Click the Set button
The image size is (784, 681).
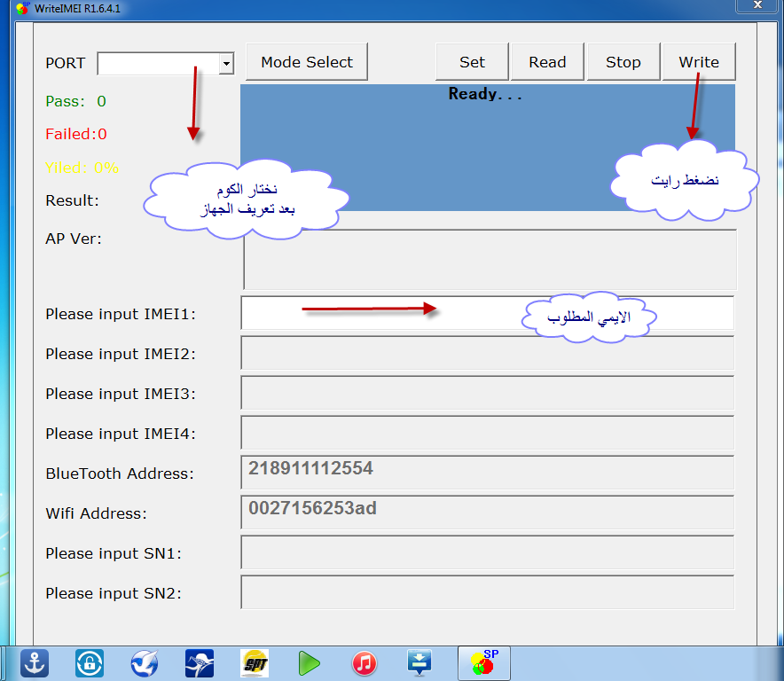pyautogui.click(x=472, y=62)
